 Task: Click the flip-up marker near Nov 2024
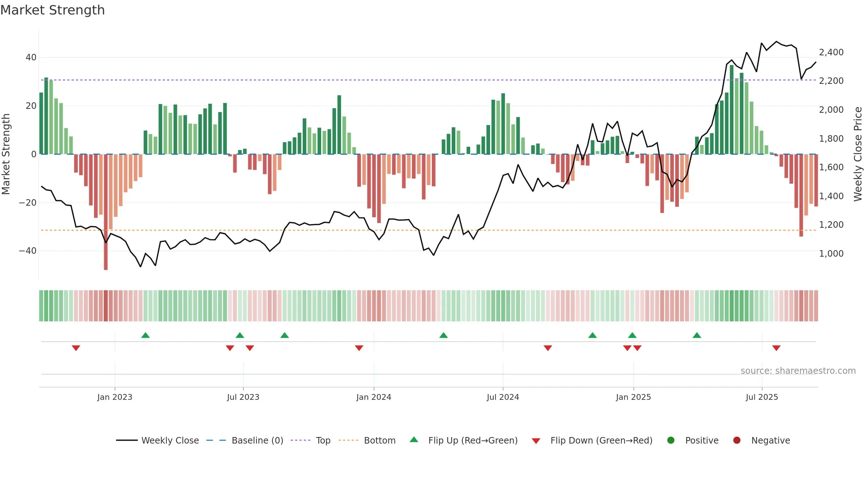pos(592,335)
